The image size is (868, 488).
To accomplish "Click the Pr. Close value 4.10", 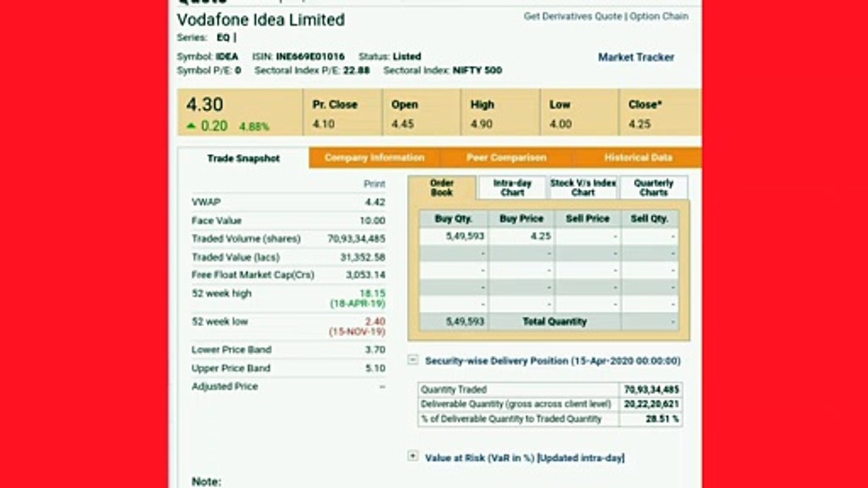I will [323, 124].
